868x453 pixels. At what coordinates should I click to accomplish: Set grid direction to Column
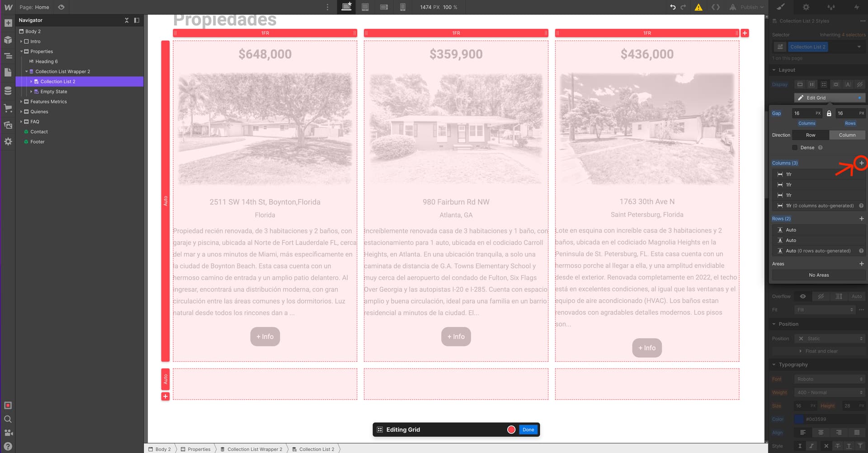[x=847, y=135]
